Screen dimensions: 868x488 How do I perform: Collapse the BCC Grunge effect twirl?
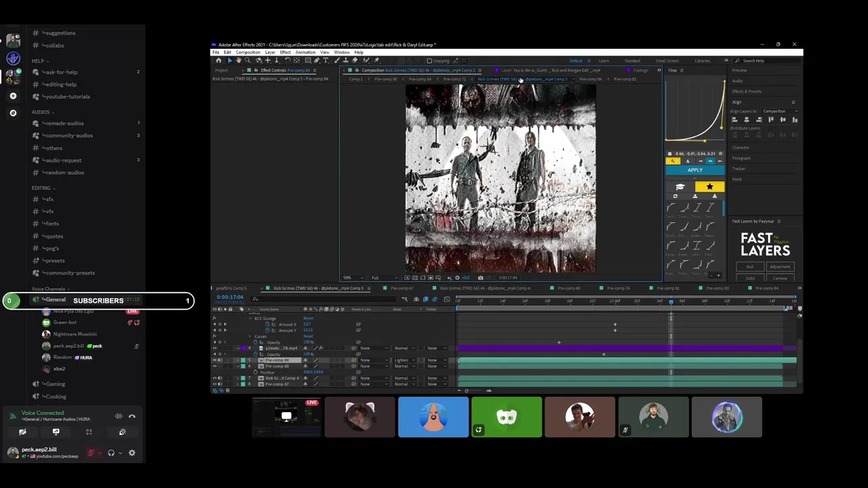[250, 319]
